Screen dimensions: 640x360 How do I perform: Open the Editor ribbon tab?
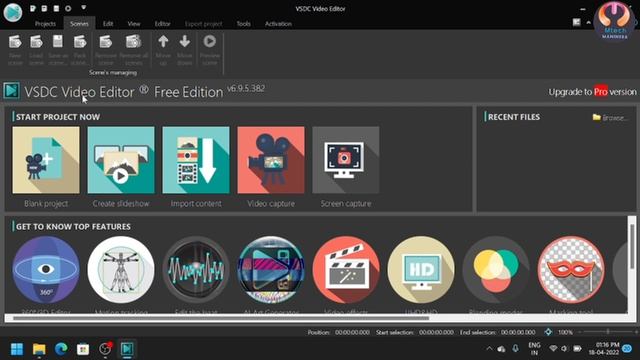[x=162, y=24]
